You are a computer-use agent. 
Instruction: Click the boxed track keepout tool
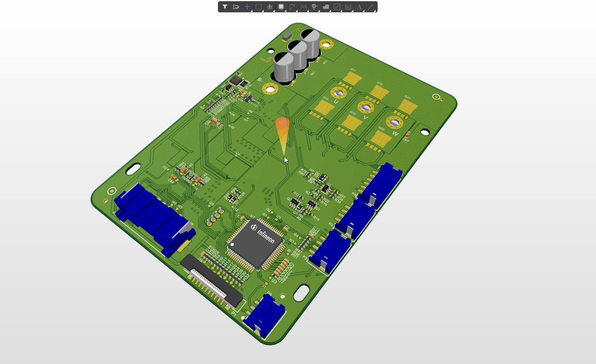(337, 7)
